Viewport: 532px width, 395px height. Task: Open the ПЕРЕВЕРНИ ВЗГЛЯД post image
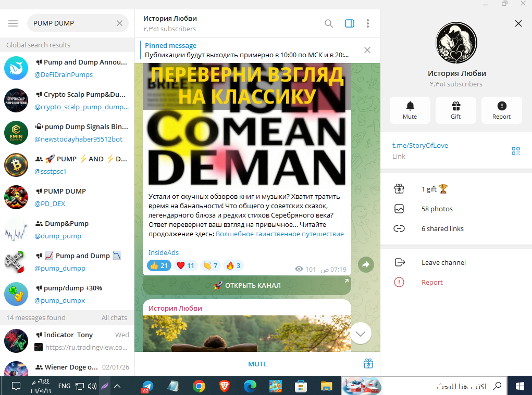tap(246, 125)
